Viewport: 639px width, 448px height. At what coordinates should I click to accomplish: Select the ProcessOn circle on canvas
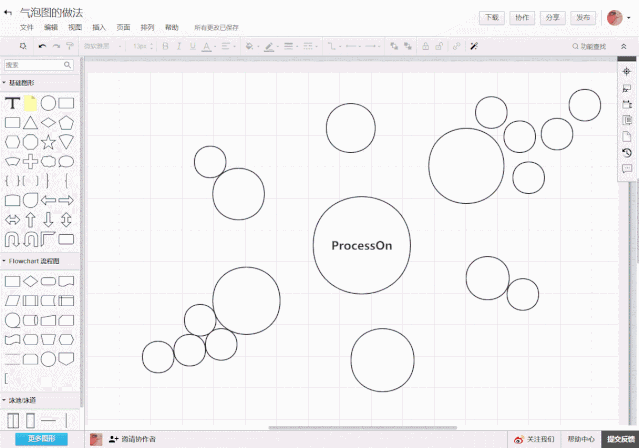(361, 245)
